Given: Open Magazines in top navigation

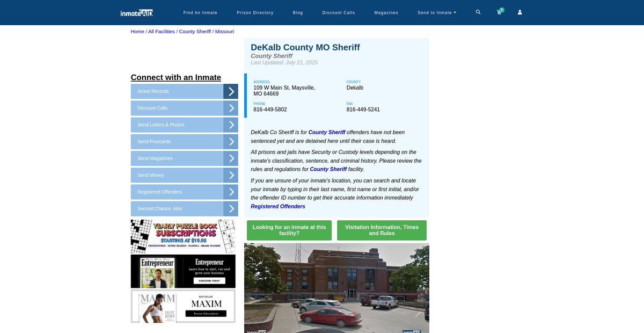Looking at the screenshot, I should (x=386, y=12).
